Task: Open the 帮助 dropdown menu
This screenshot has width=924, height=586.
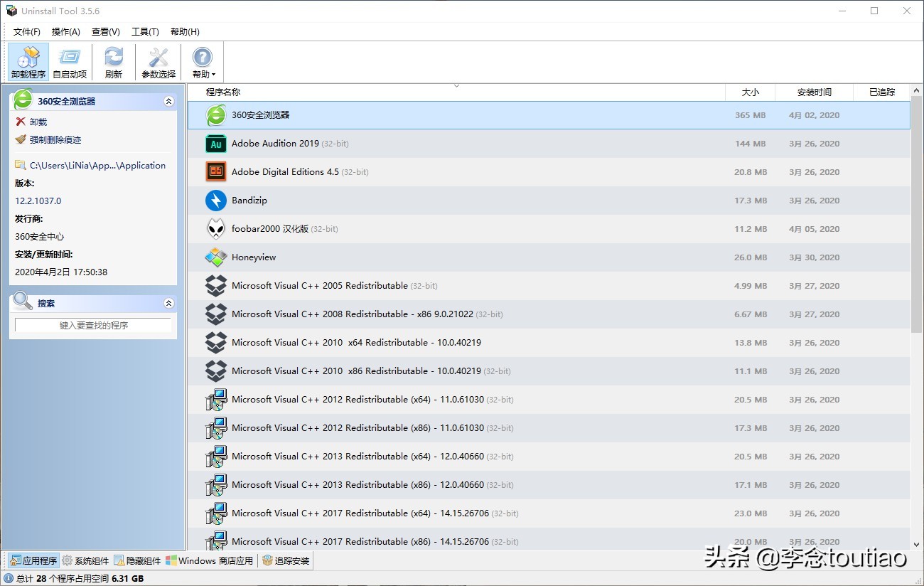Action: point(203,62)
